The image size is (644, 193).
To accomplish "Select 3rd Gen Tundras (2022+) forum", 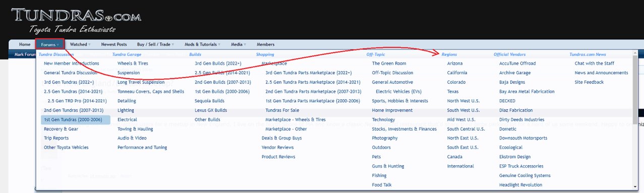I will click(x=69, y=82).
